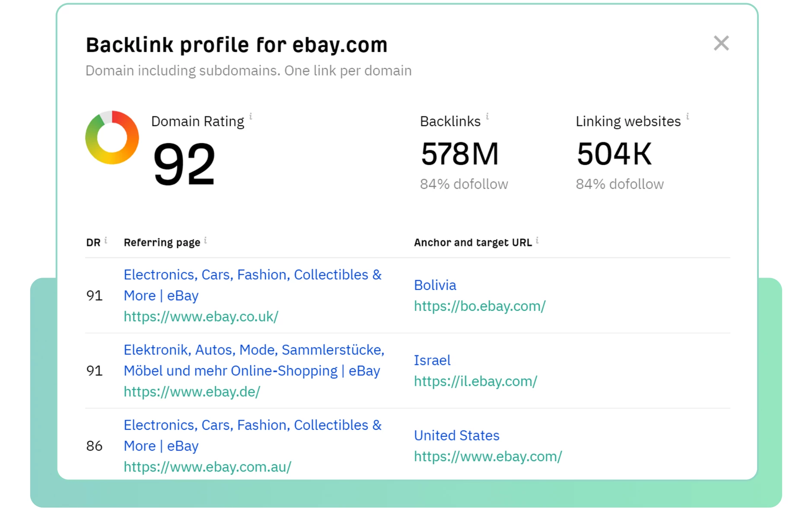This screenshot has width=812, height=509.
Task: Open the https://www.ebay.co.uk/ link
Action: [x=201, y=316]
